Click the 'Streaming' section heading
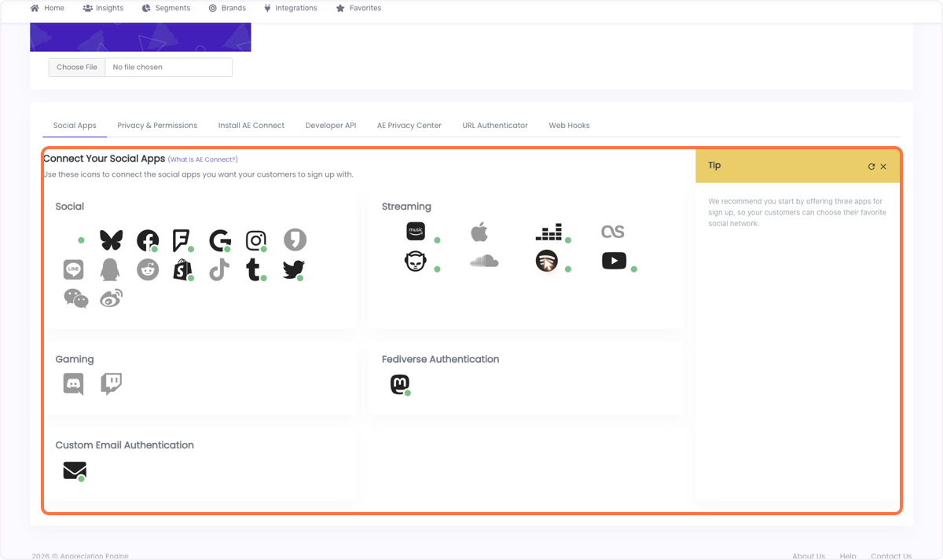Screen dimensions: 943x560 [406, 207]
